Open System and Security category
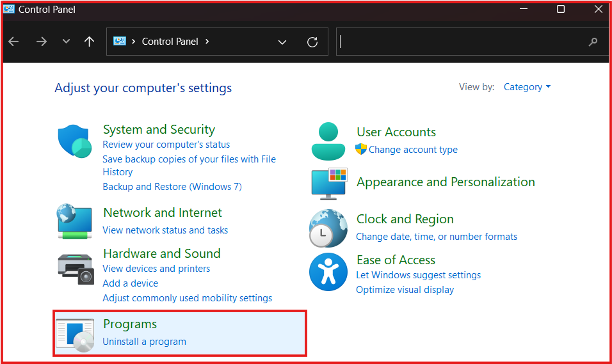This screenshot has width=612, height=364. click(x=159, y=129)
